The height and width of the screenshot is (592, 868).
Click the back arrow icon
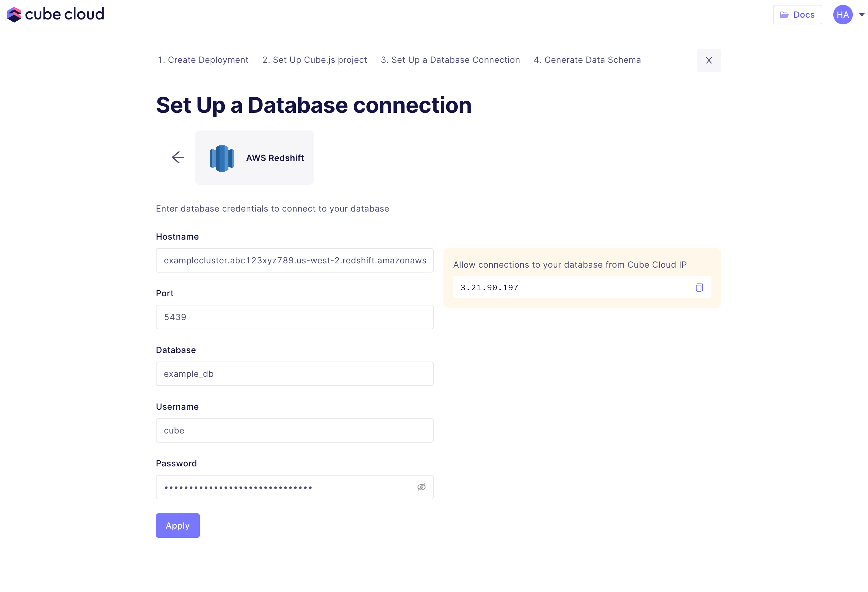coord(178,157)
